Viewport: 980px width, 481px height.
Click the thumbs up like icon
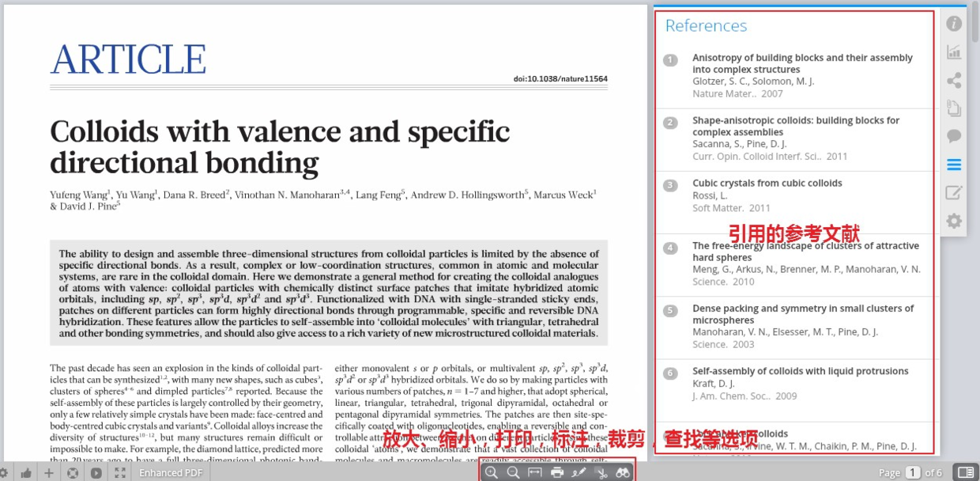pyautogui.click(x=26, y=473)
